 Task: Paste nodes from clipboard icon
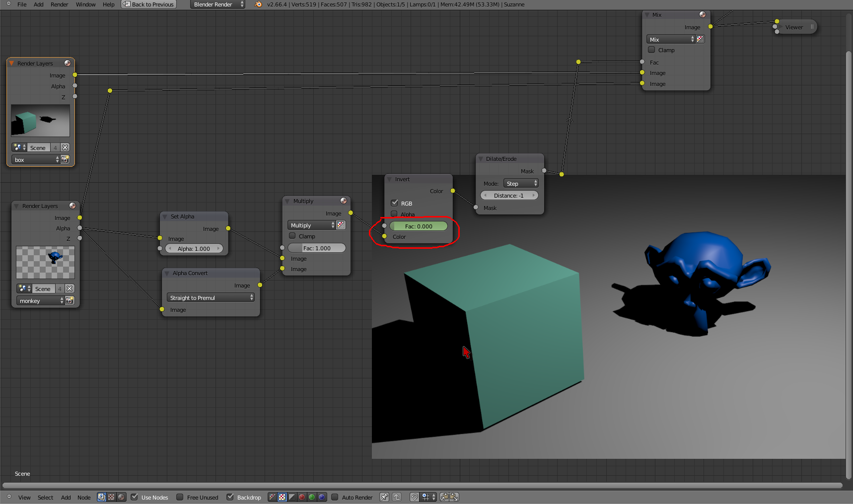(x=454, y=497)
